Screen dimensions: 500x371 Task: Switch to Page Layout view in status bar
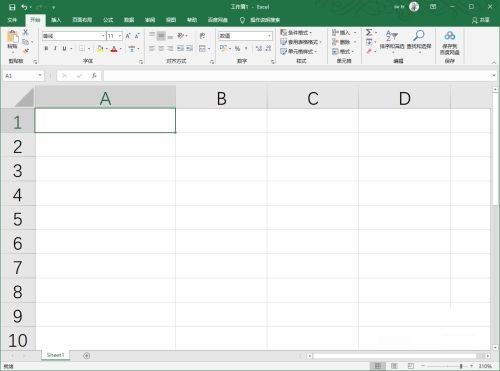pos(394,366)
